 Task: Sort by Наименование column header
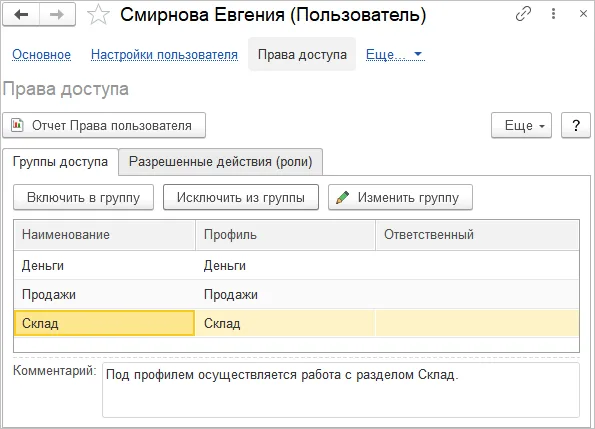point(104,235)
